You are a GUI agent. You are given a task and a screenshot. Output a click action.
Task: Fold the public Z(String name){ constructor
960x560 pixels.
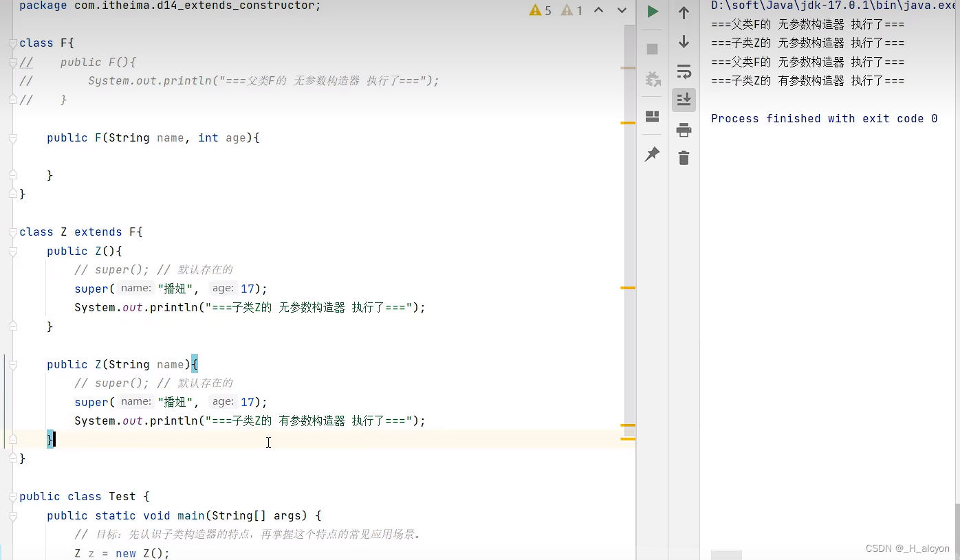coord(13,365)
